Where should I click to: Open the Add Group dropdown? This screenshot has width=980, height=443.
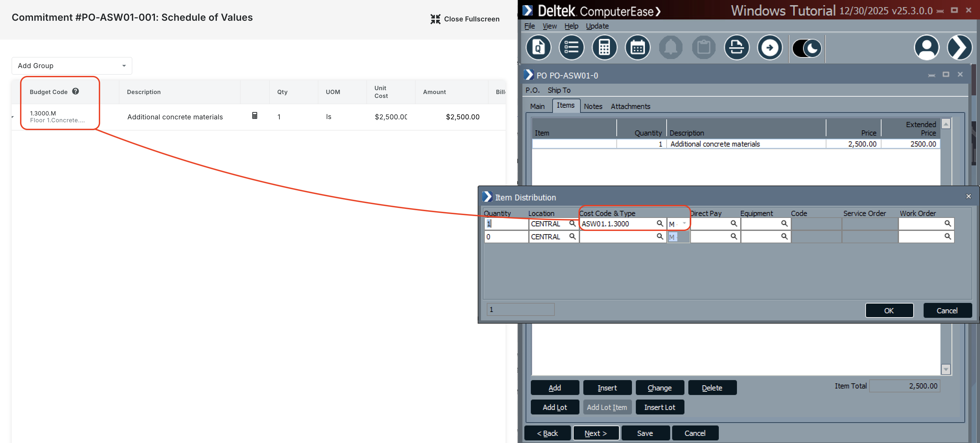tap(72, 66)
